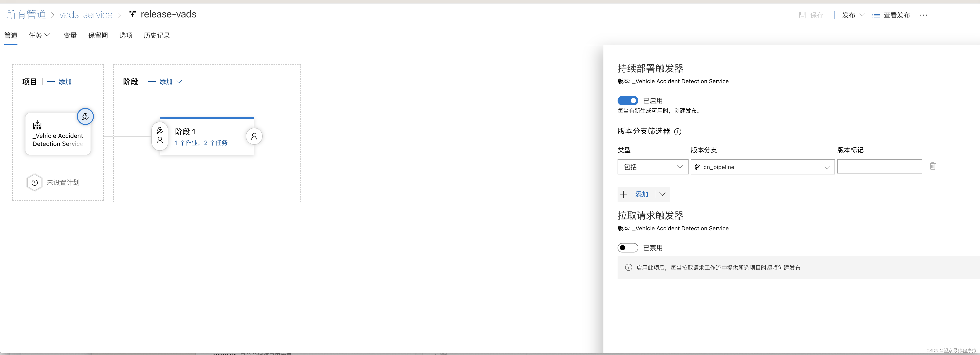Go to vads-service breadcrumb link
The height and width of the screenshot is (355, 980).
86,15
